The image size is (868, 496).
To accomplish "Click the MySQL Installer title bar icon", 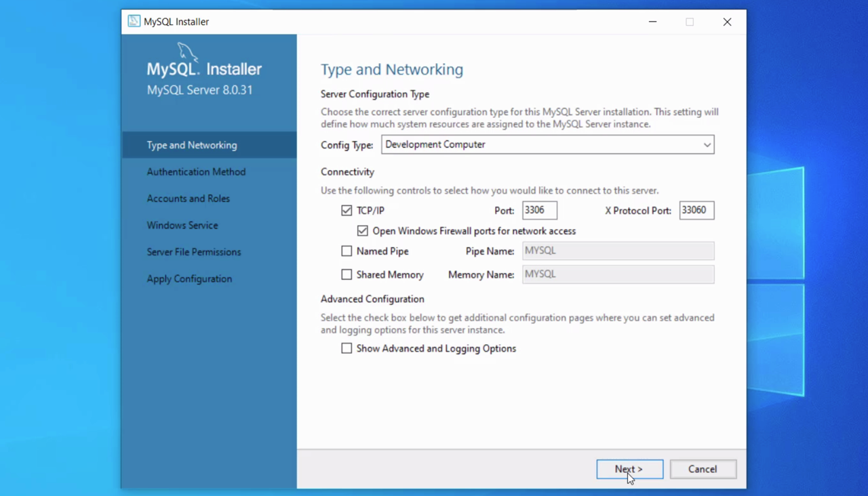I will click(134, 22).
